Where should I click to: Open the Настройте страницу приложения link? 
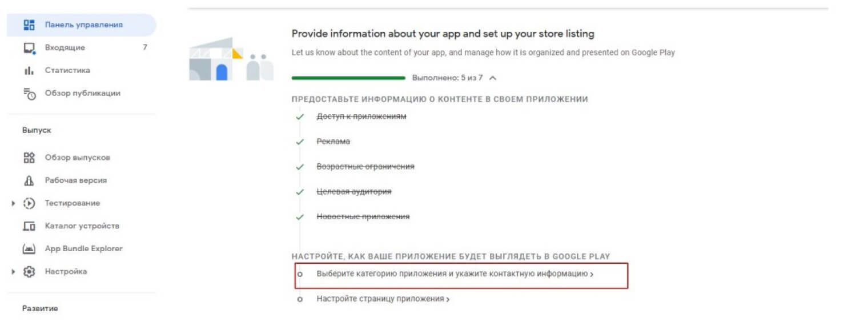tap(383, 299)
